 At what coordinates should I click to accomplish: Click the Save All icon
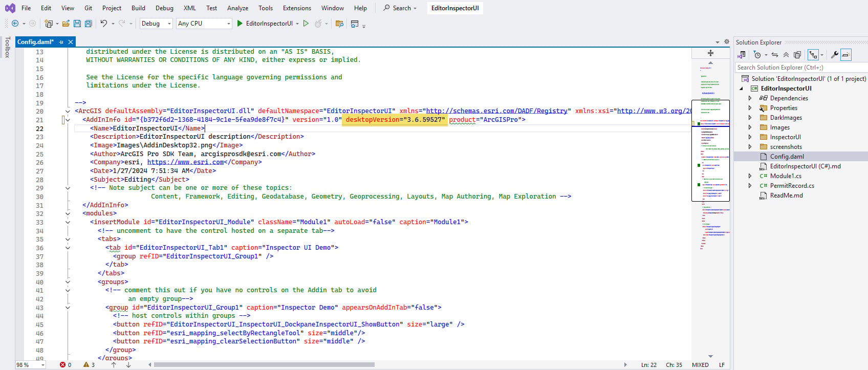pos(88,24)
